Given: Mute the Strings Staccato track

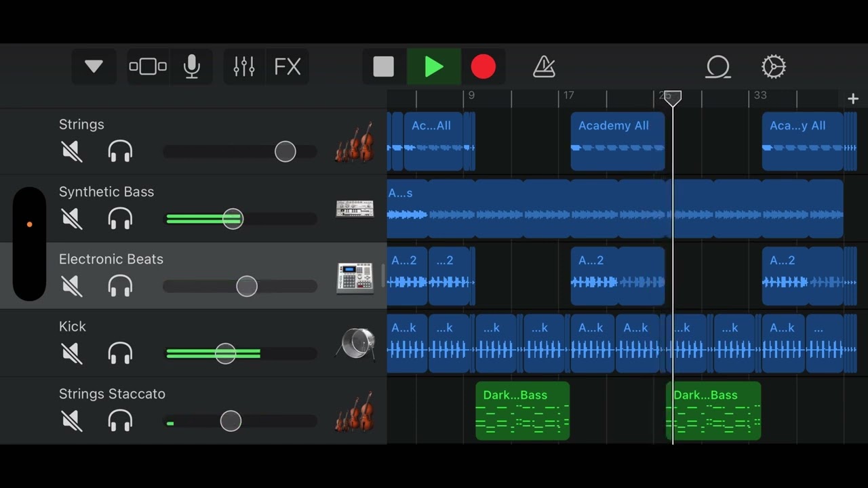Looking at the screenshot, I should (x=72, y=421).
